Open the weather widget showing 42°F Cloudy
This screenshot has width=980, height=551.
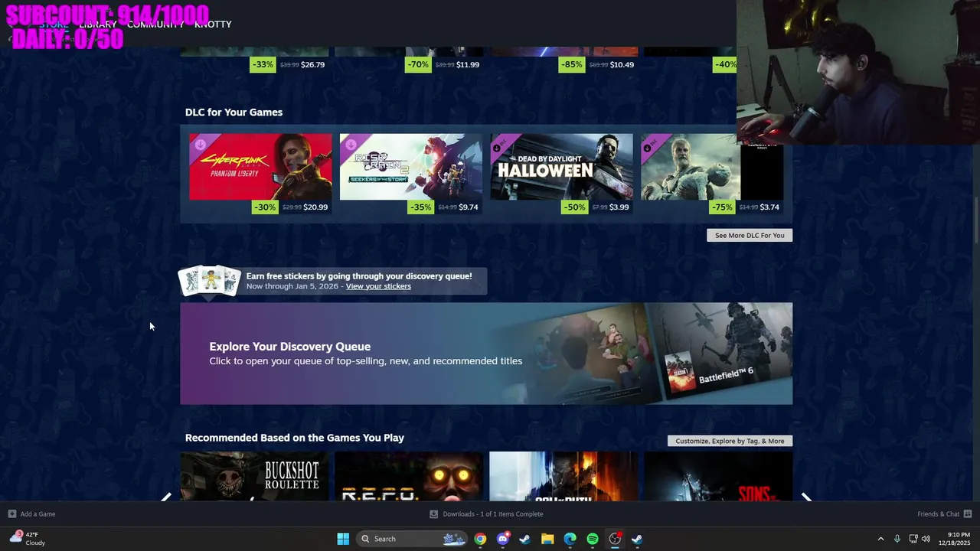(x=27, y=539)
